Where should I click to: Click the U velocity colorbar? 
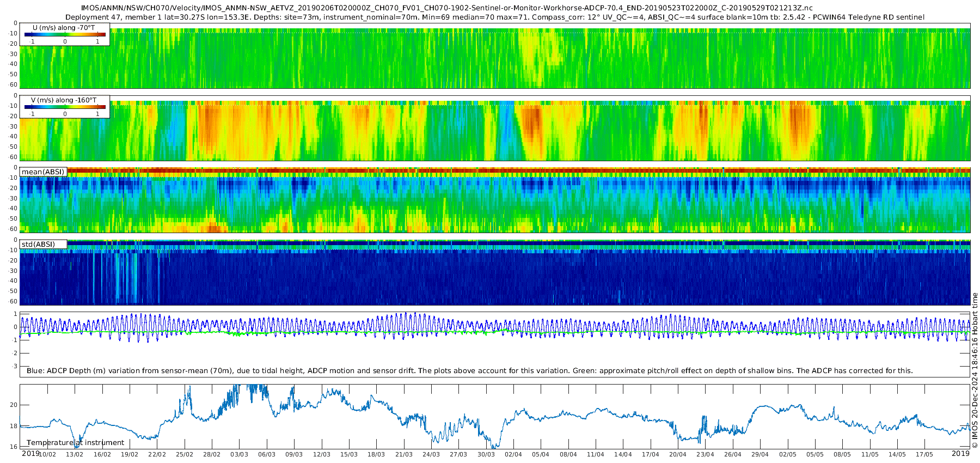pyautogui.click(x=65, y=35)
